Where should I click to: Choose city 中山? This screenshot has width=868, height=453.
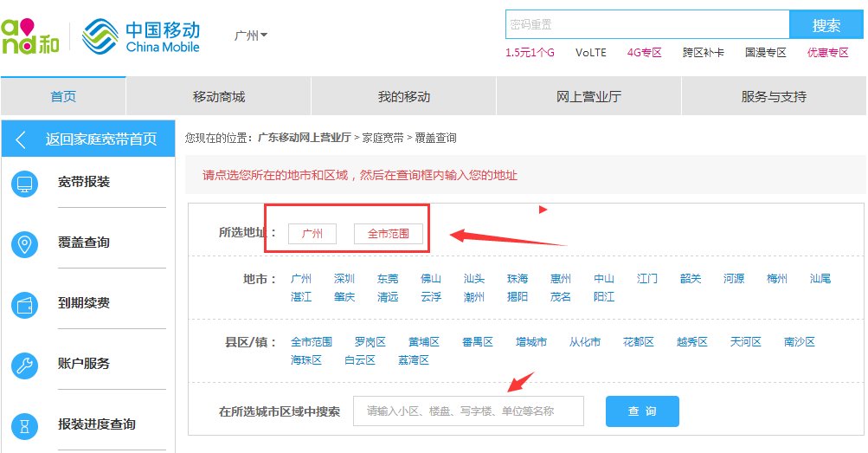604,279
